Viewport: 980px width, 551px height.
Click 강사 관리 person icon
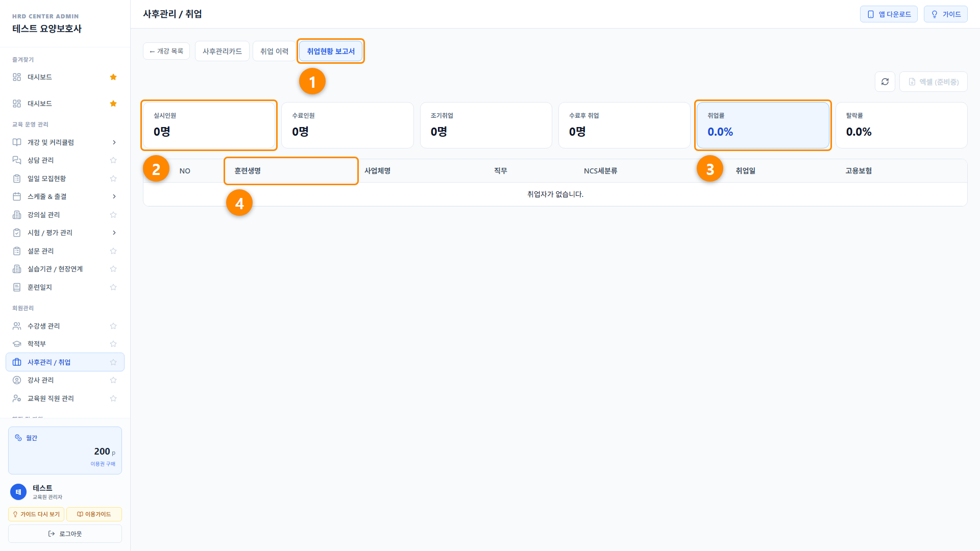(x=17, y=380)
